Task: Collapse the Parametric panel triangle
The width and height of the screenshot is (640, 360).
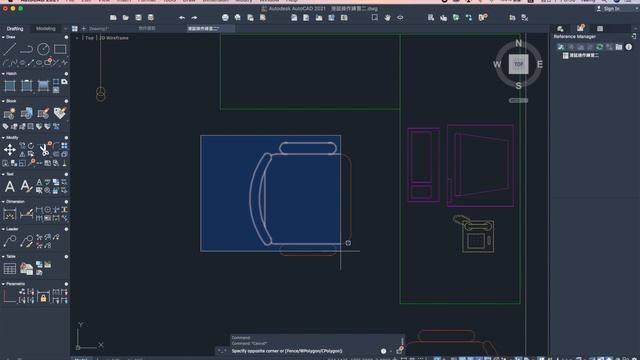Action: tap(3, 284)
